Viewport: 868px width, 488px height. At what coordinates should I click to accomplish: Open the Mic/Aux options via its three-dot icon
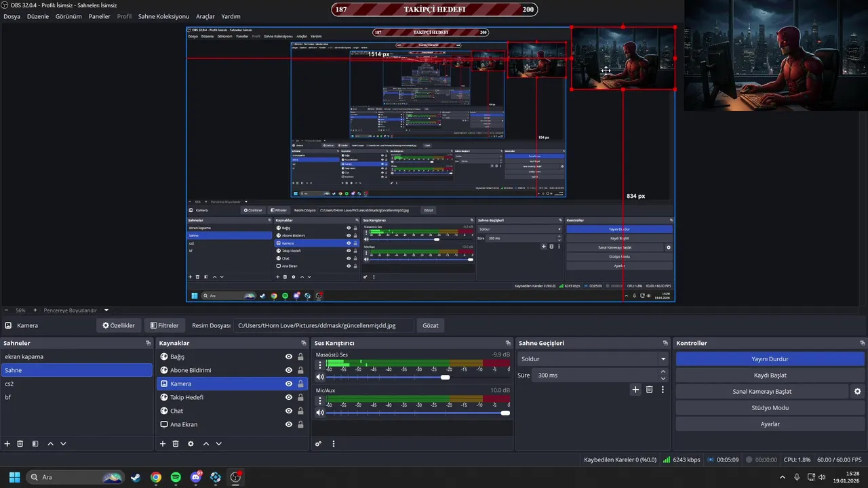tap(320, 401)
